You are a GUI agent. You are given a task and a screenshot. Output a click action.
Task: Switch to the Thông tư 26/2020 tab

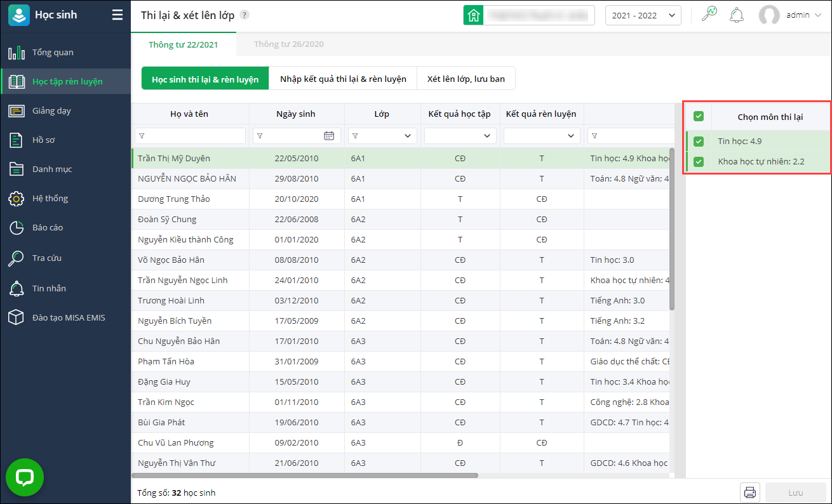click(288, 44)
